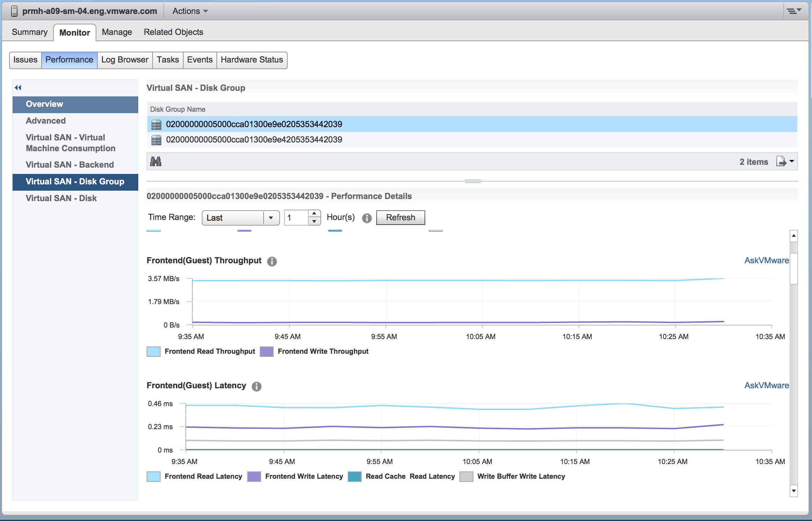Switch to the Manage tab
Screen dimensions: 812x521
117,32
